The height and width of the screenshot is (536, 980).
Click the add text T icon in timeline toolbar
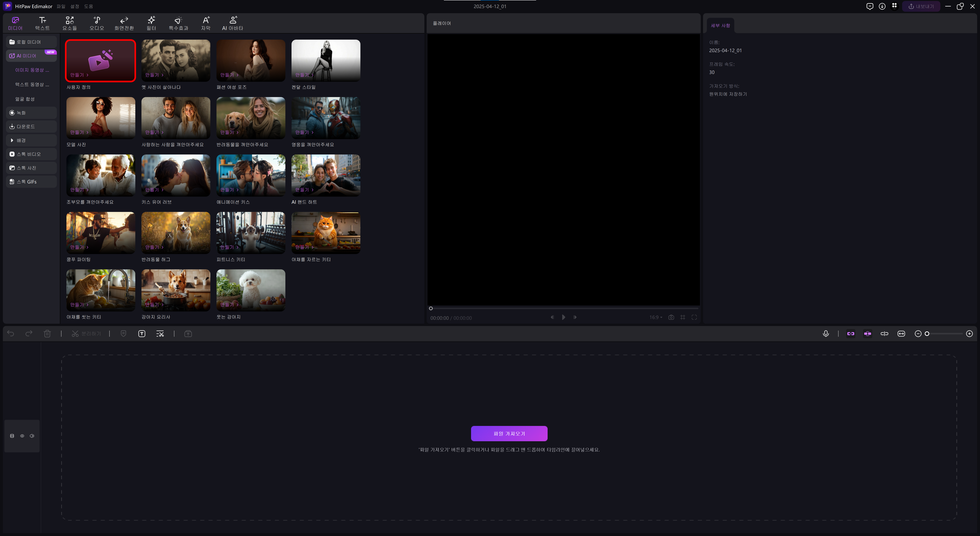tap(141, 334)
